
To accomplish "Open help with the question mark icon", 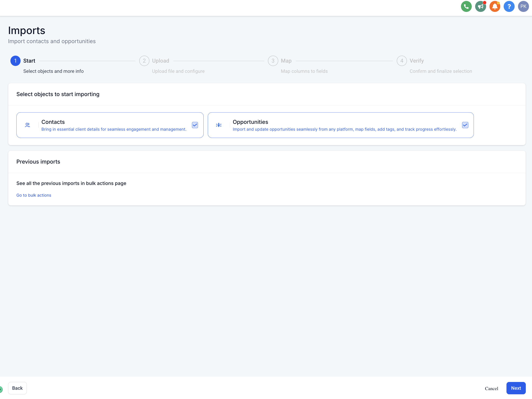I will pyautogui.click(x=509, y=6).
